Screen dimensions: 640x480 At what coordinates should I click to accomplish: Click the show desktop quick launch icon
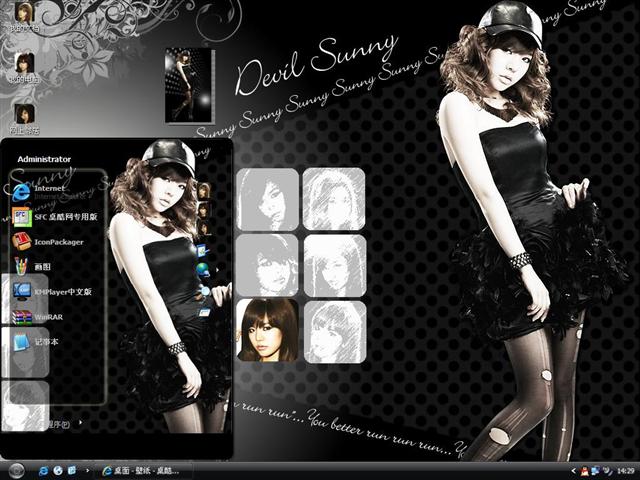point(72,471)
